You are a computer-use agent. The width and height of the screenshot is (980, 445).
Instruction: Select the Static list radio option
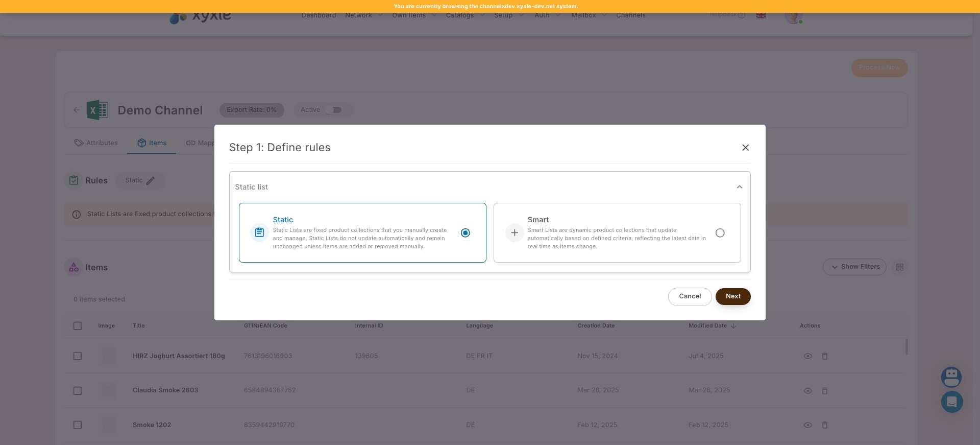point(465,233)
